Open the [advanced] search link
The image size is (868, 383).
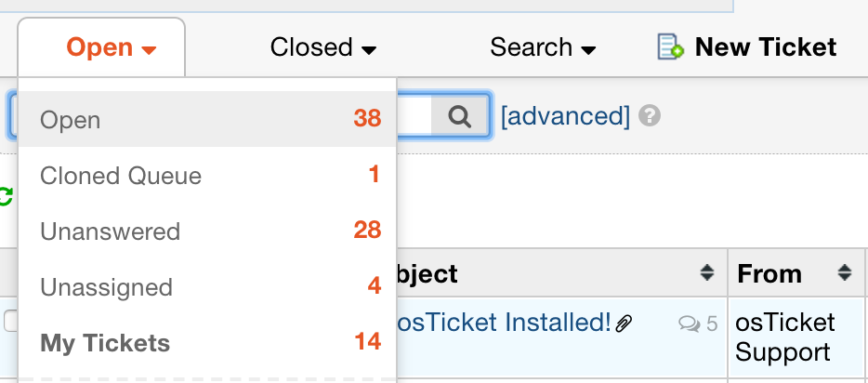(x=565, y=116)
